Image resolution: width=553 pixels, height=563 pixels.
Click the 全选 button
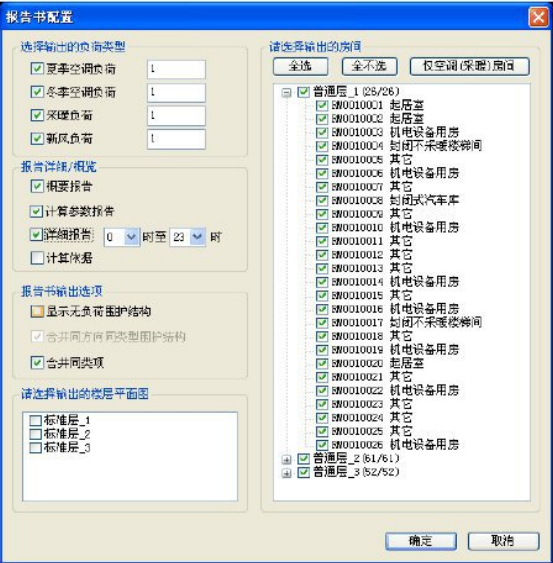[301, 66]
